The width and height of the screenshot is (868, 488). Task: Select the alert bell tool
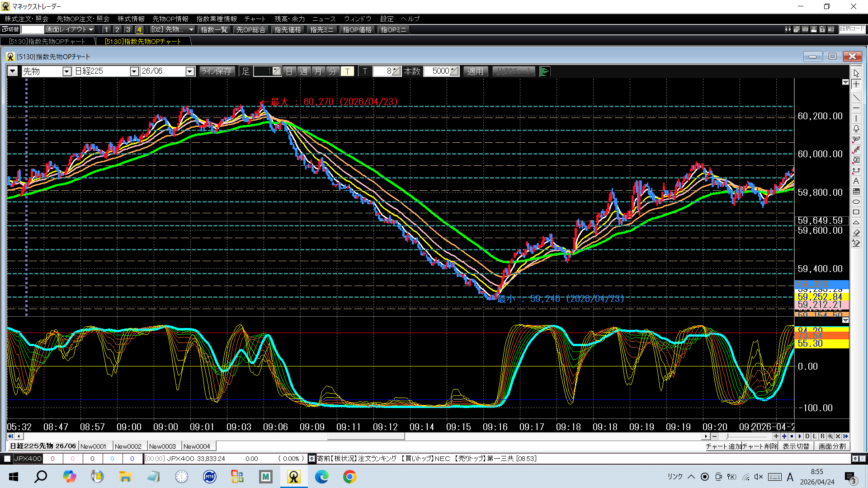[x=856, y=129]
